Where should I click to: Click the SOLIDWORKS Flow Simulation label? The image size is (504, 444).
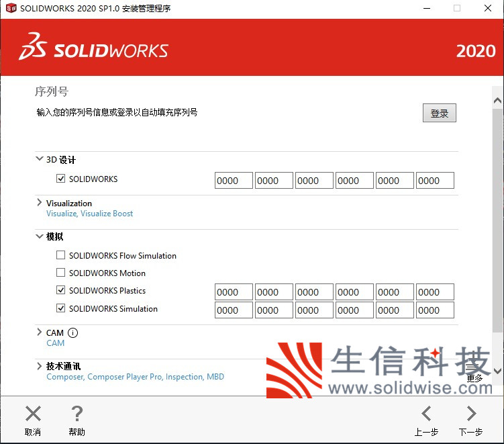point(123,256)
